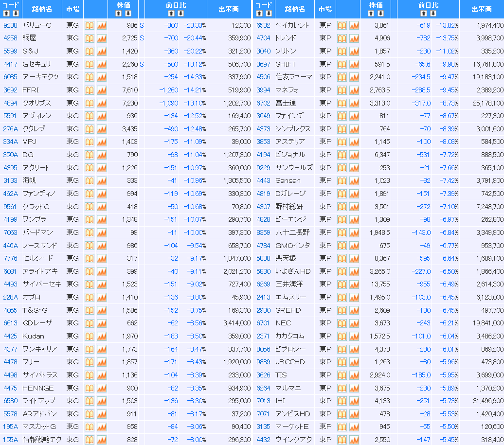504x445 pixels.
Task: Open stock code 4432 link
Action: pos(263,440)
